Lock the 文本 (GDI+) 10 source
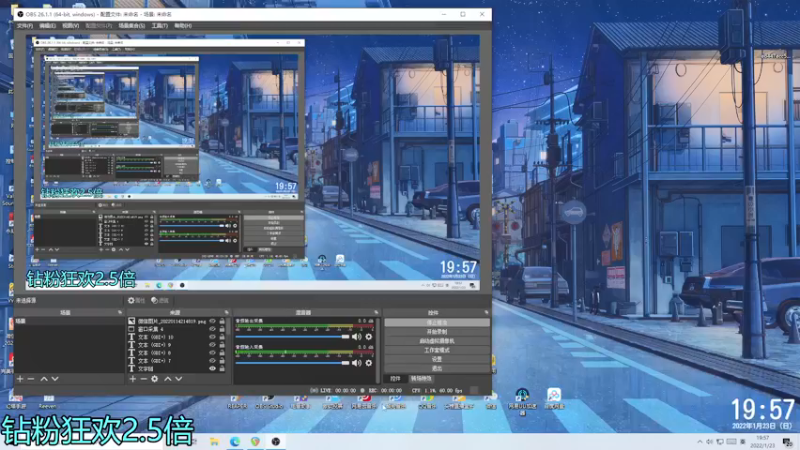Image resolution: width=800 pixels, height=450 pixels. [222, 337]
